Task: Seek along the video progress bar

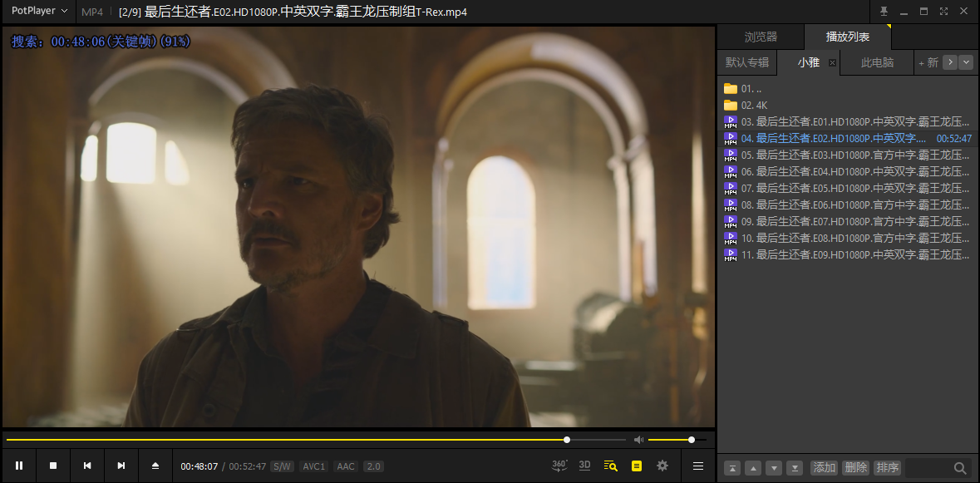Action: 316,440
